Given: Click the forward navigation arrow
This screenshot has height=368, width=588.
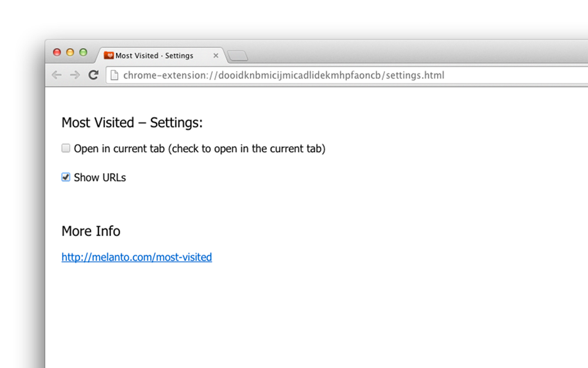Looking at the screenshot, I should point(75,75).
